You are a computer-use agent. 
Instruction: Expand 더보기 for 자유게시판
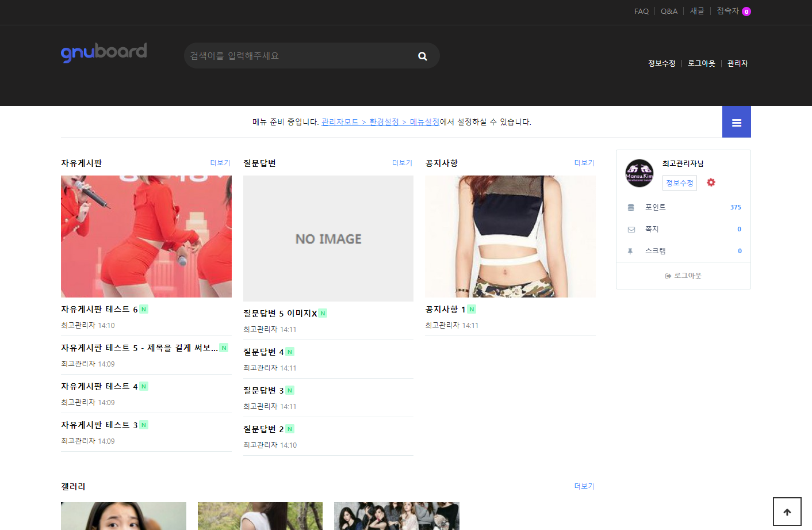click(x=220, y=163)
